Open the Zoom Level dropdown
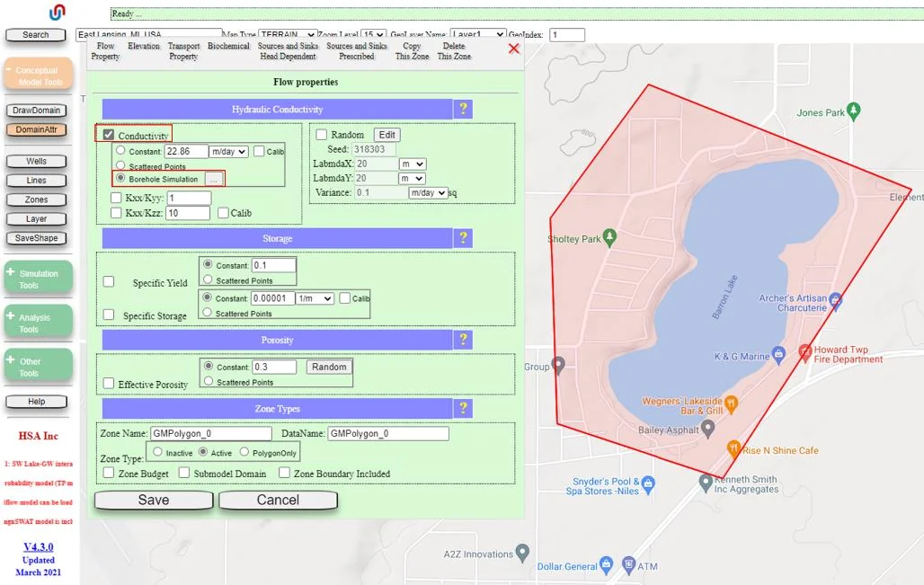The image size is (924, 585). 374,35
